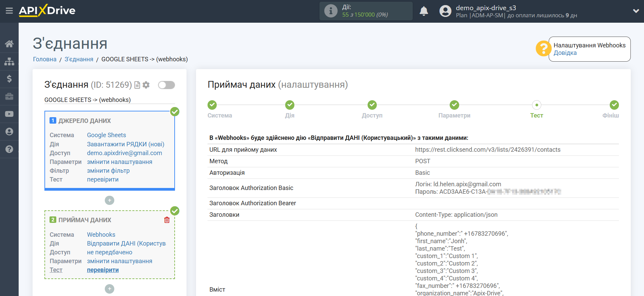Open the help question sidebar icon
Screen dimensions: 644x296
click(9, 149)
